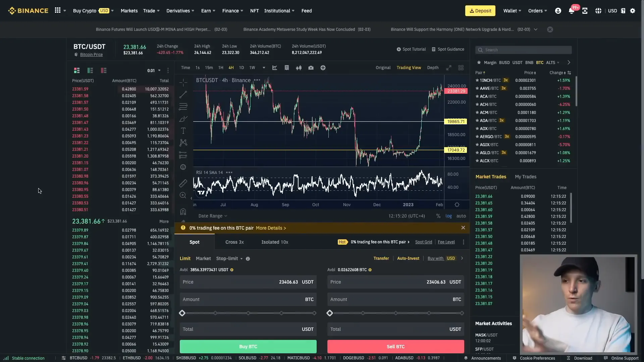644x362 pixels.
Task: Favorite the ALCX/BTC pair star
Action: tap(477, 161)
